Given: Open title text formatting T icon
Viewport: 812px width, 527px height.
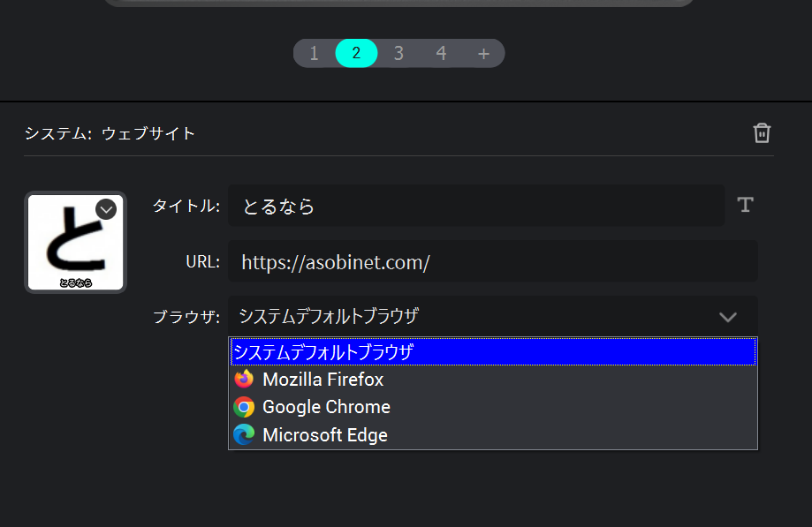Looking at the screenshot, I should 745,206.
